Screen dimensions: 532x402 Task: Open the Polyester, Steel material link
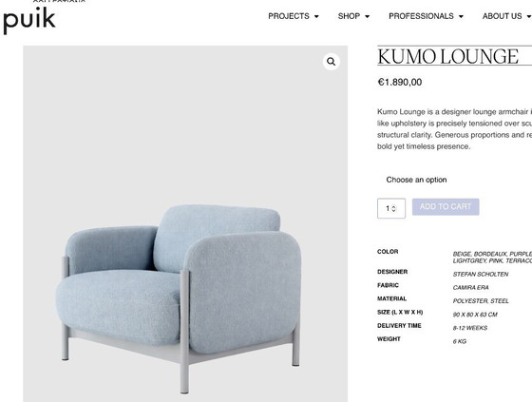coord(481,301)
